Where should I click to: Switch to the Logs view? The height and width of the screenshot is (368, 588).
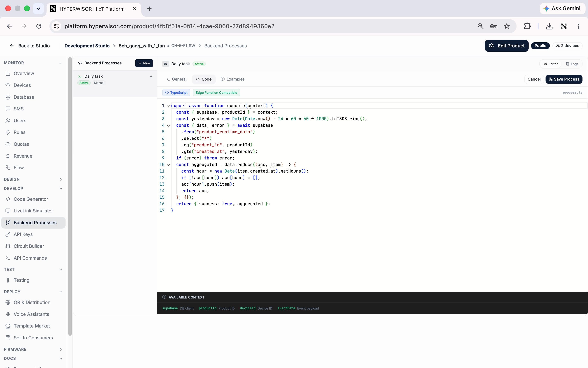click(x=572, y=64)
